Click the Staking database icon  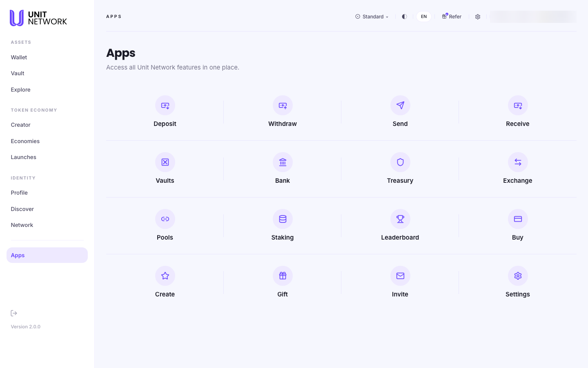[283, 219]
